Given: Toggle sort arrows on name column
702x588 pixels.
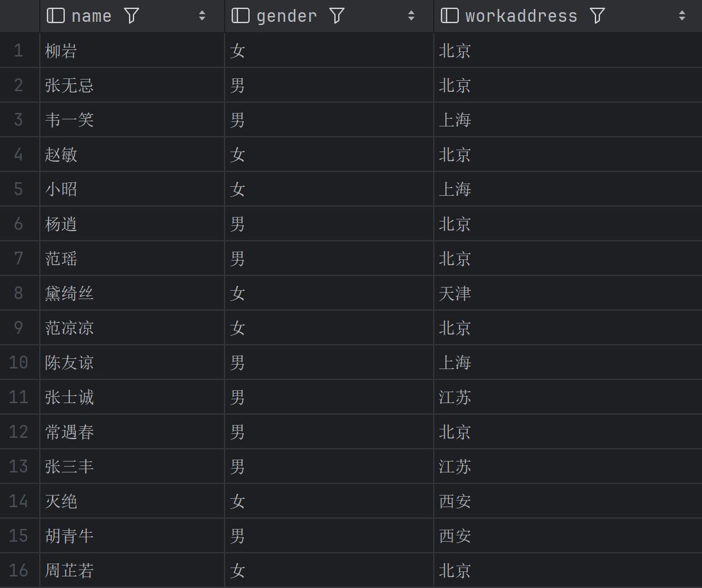Looking at the screenshot, I should (202, 16).
